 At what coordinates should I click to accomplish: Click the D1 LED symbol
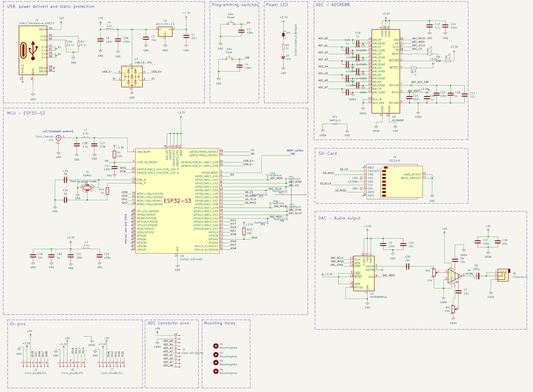pos(283,57)
